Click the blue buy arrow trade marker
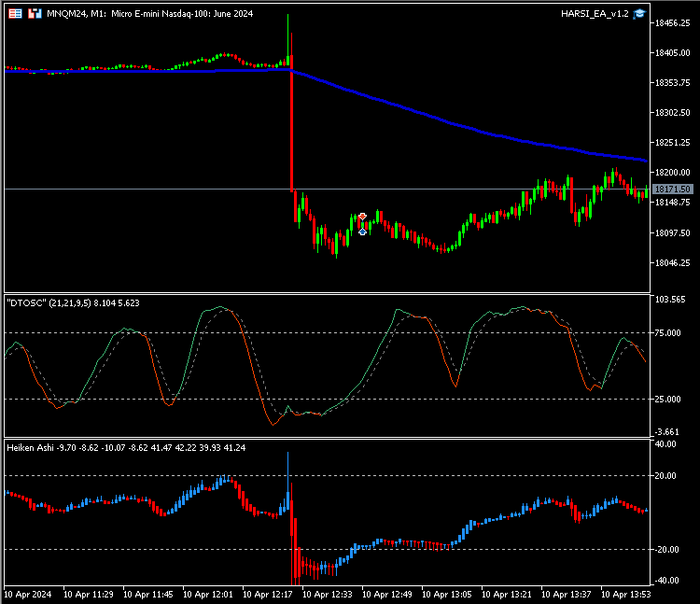The height and width of the screenshot is (604, 700). (x=362, y=231)
